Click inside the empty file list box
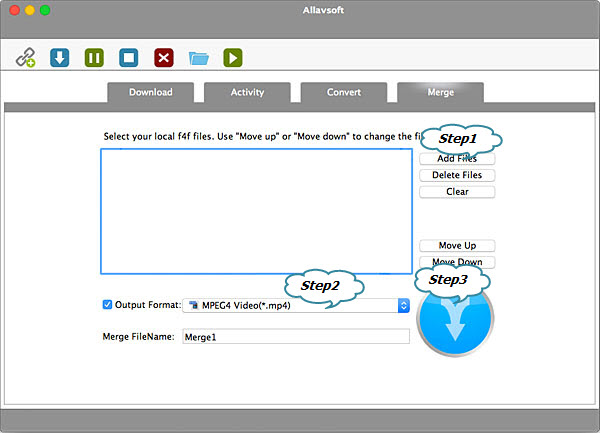 [x=256, y=211]
